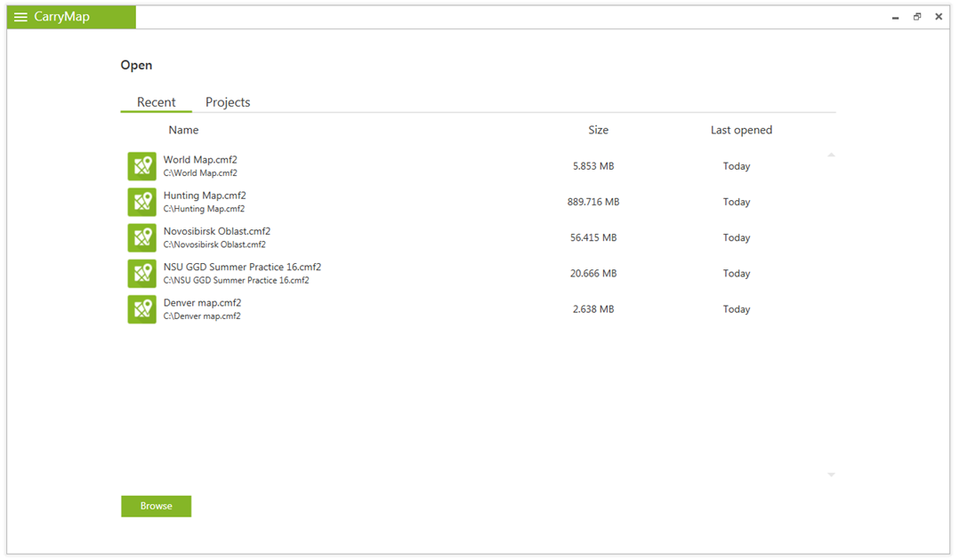Click the scroll down arrow of file list
The image size is (959, 560).
(831, 475)
